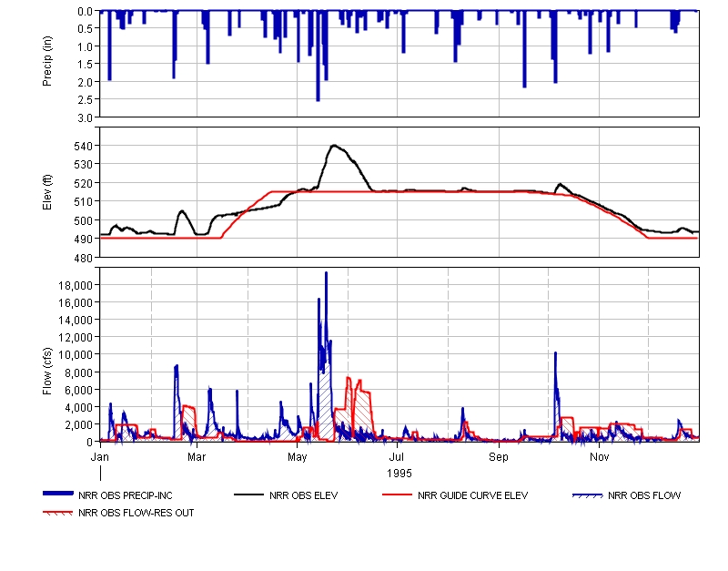Viewport: 728px width, 571px height.
Task: Click the Flow (cfs) axis title
Action: [x=47, y=372]
